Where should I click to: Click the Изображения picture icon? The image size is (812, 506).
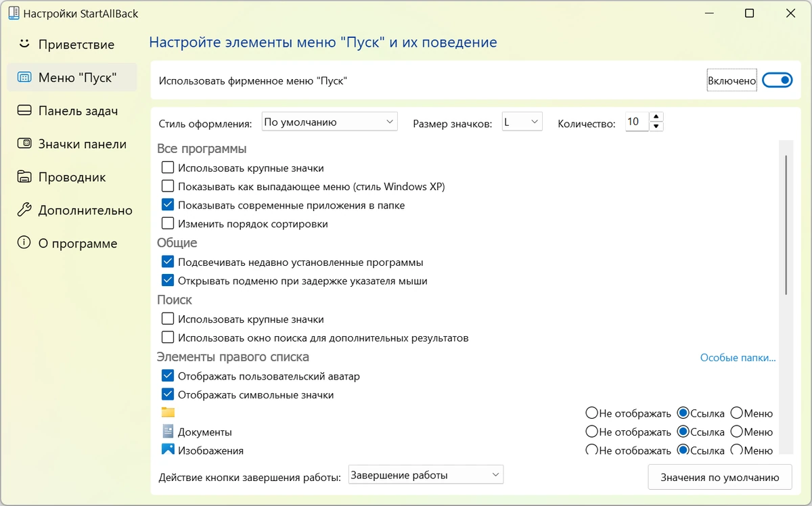pos(168,449)
